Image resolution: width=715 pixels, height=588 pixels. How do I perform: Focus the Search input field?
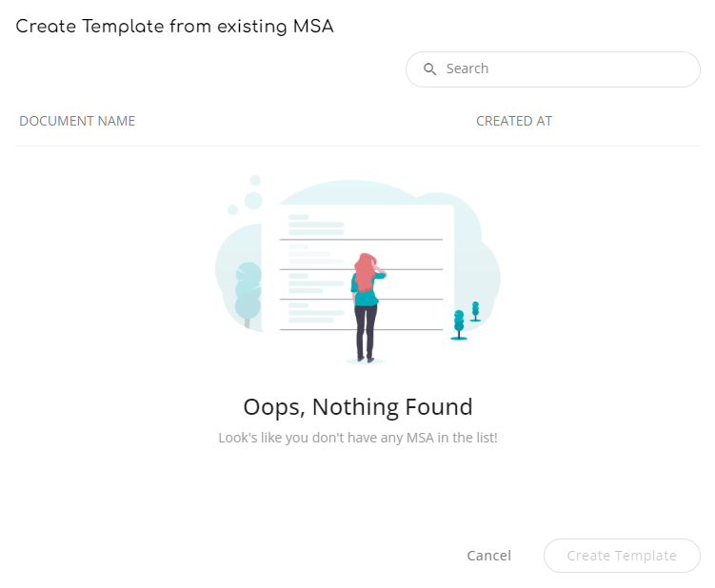click(552, 69)
